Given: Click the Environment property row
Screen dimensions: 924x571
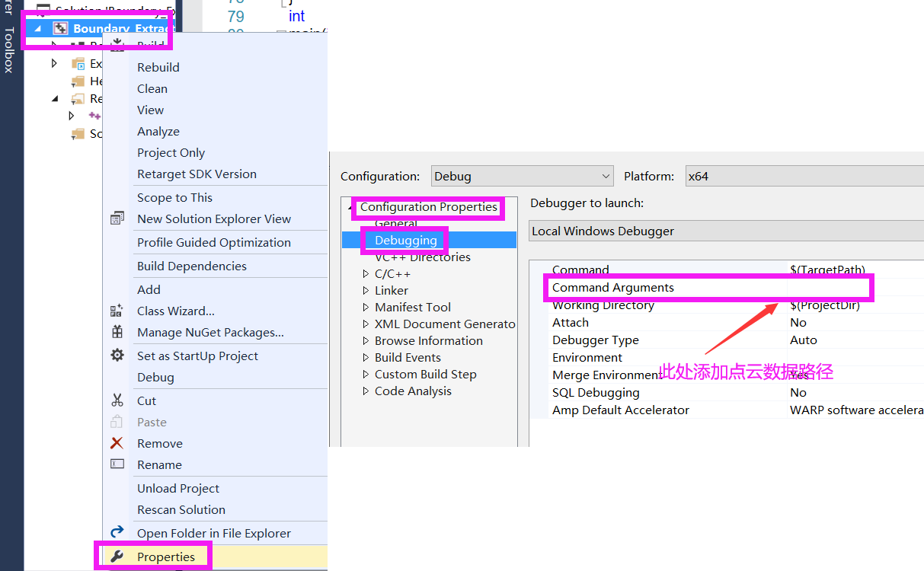Looking at the screenshot, I should click(736, 358).
